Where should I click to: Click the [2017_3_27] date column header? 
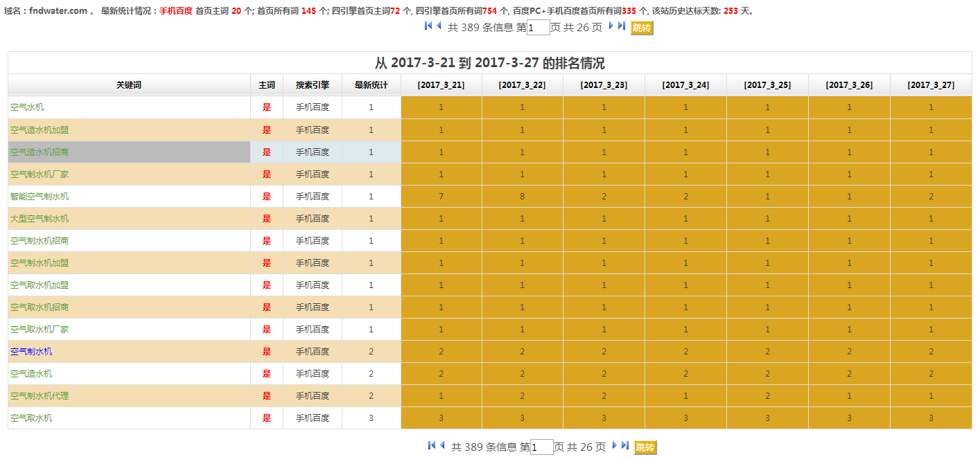pyautogui.click(x=931, y=85)
